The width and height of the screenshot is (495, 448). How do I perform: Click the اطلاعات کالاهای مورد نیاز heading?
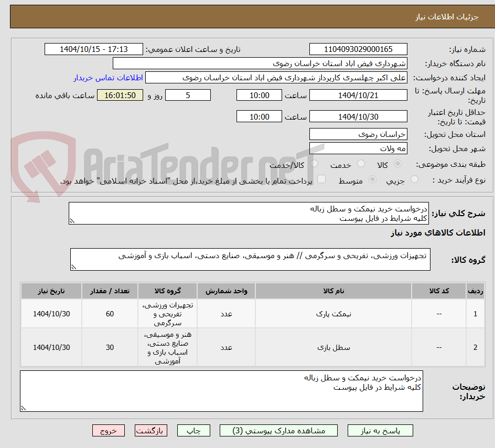[438, 233]
